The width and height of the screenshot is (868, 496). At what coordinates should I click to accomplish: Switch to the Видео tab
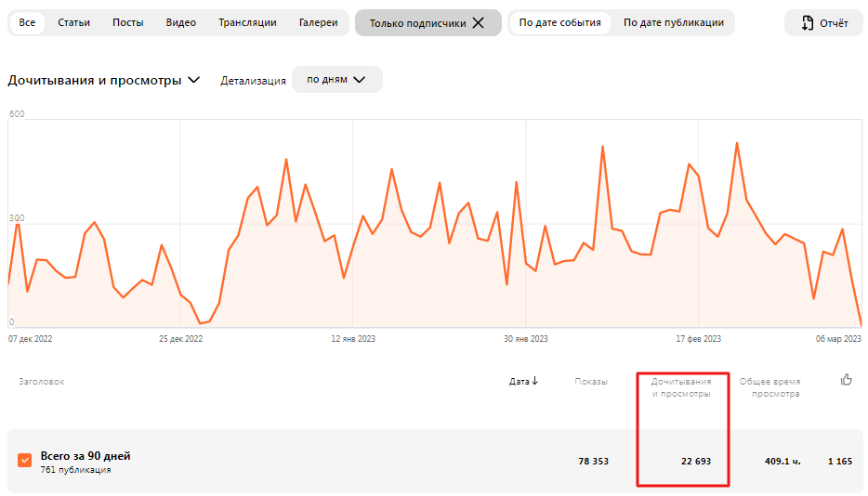click(181, 22)
